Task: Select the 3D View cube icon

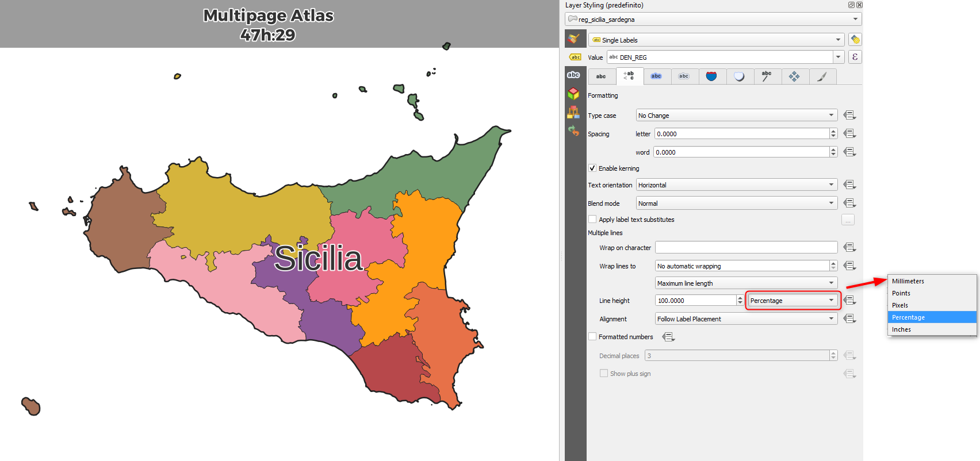Action: point(573,94)
